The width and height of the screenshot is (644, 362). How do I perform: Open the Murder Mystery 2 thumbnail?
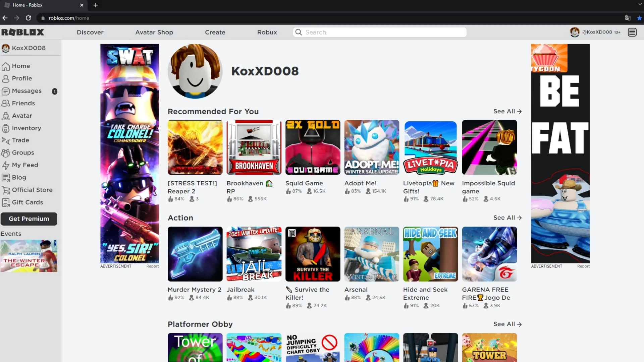click(195, 254)
